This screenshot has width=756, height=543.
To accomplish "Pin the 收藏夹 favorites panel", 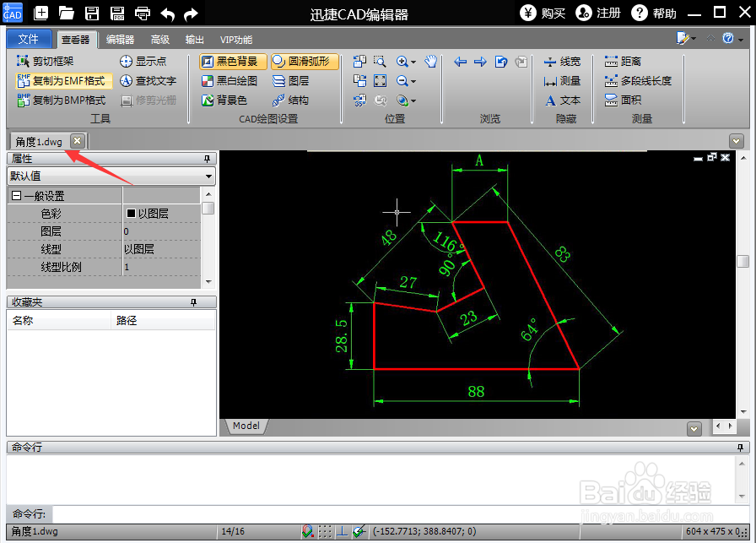I will pyautogui.click(x=193, y=302).
